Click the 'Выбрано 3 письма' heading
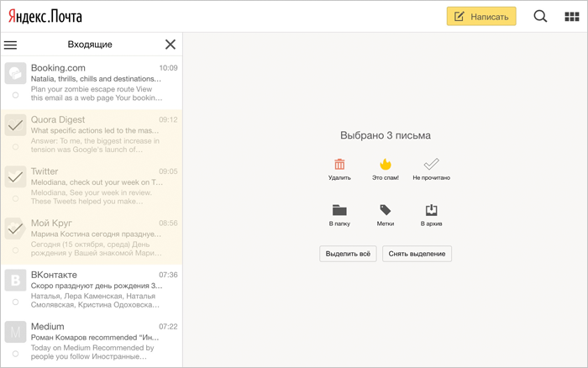Viewport: 588px width, 368px height. point(386,135)
